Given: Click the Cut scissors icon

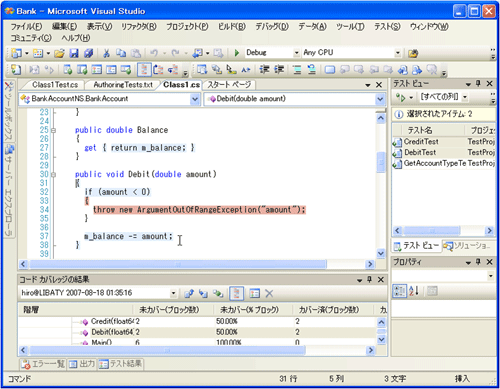Looking at the screenshot, I should coord(106,53).
